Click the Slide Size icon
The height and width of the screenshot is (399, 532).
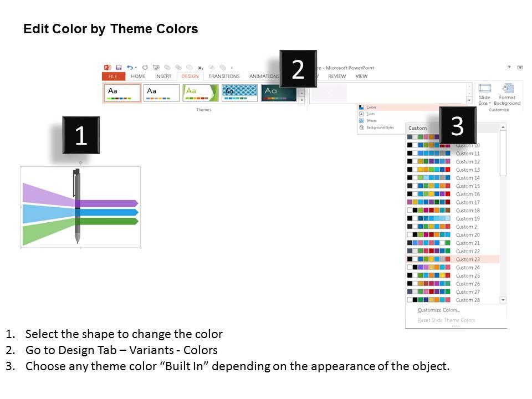[484, 88]
